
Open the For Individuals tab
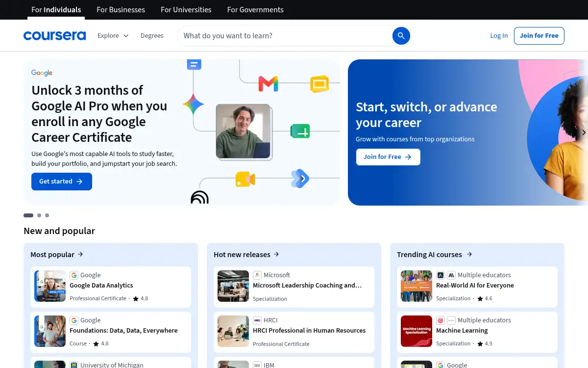tap(56, 10)
